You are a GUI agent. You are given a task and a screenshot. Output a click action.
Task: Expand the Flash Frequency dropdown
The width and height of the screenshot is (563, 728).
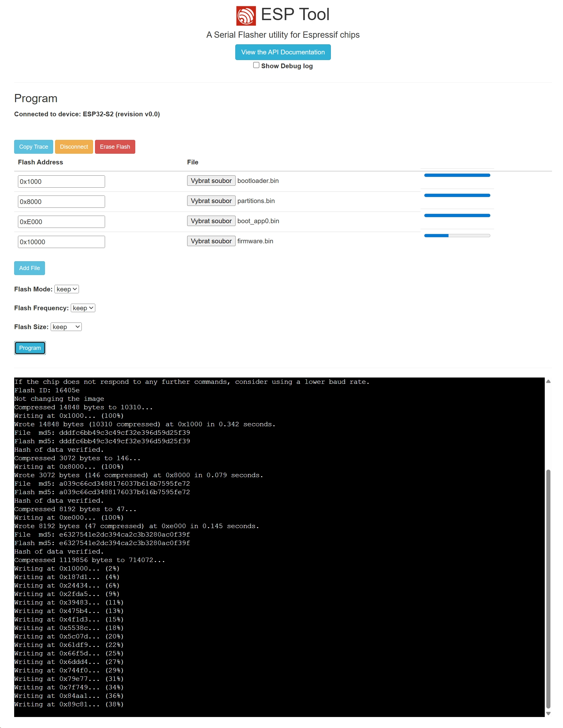pyautogui.click(x=83, y=308)
